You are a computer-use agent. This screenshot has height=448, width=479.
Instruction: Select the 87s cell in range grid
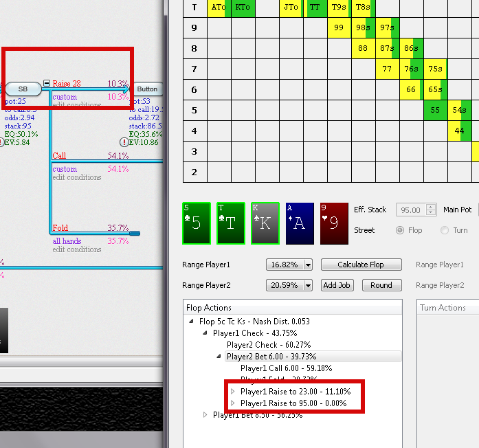[x=388, y=48]
